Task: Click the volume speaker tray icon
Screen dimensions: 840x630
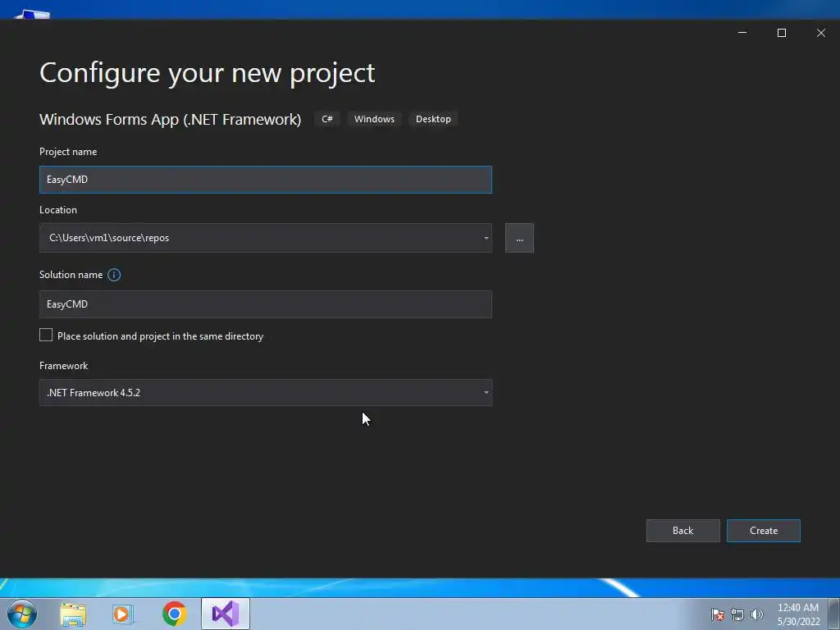Action: tap(757, 614)
